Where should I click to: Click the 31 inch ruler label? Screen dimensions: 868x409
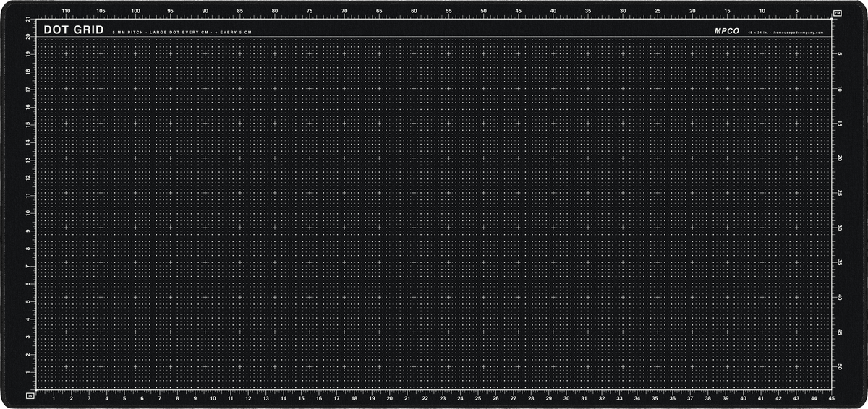pyautogui.click(x=584, y=398)
